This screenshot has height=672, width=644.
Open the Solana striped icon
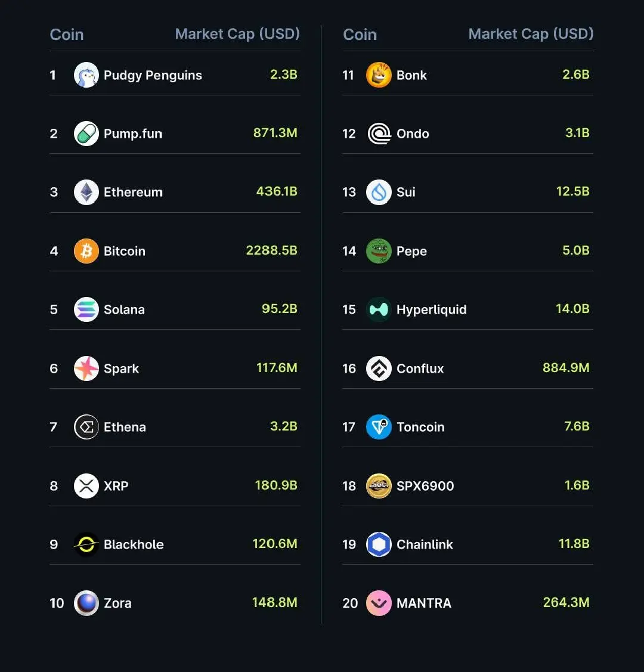(x=86, y=309)
